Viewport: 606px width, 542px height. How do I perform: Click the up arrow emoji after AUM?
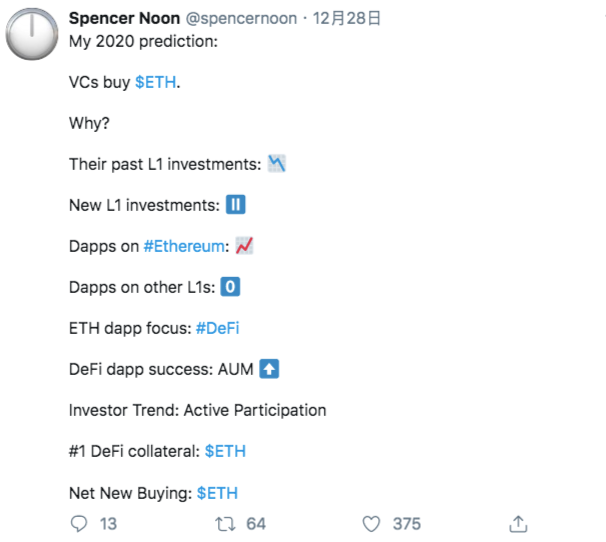point(269,369)
